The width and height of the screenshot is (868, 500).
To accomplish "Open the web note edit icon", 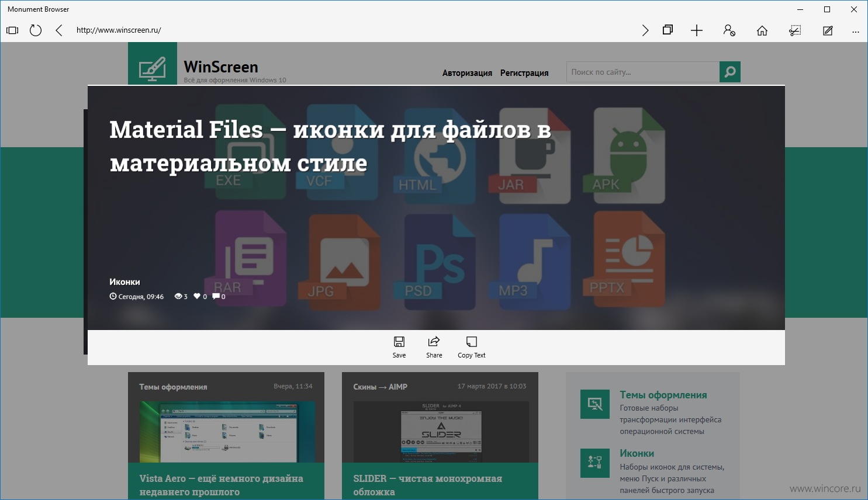I will point(828,30).
